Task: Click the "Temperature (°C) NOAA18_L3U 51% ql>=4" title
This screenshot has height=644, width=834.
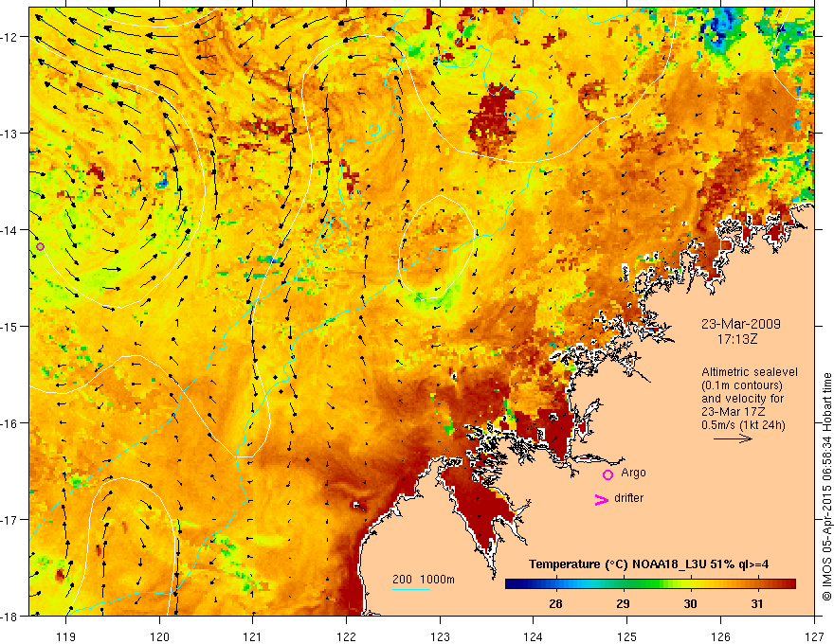Action: pyautogui.click(x=648, y=564)
